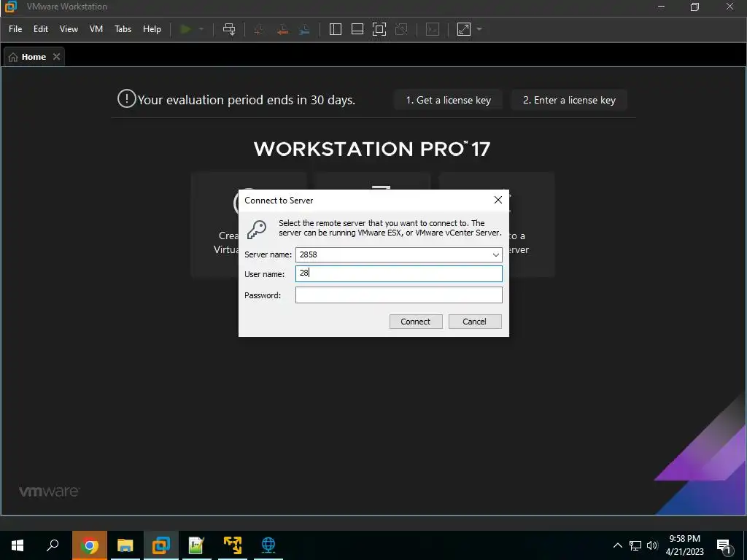
Task: Click the Cancel button in dialog
Action: (x=475, y=322)
